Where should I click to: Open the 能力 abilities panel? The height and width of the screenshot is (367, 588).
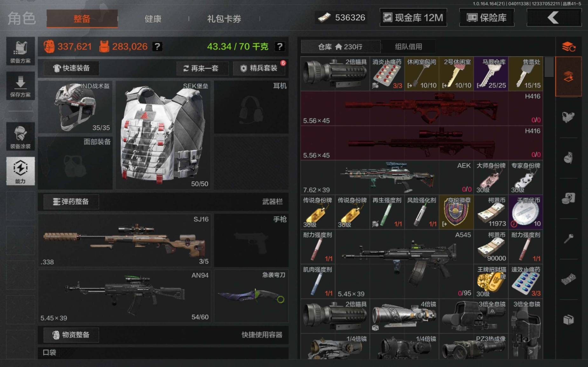(20, 171)
